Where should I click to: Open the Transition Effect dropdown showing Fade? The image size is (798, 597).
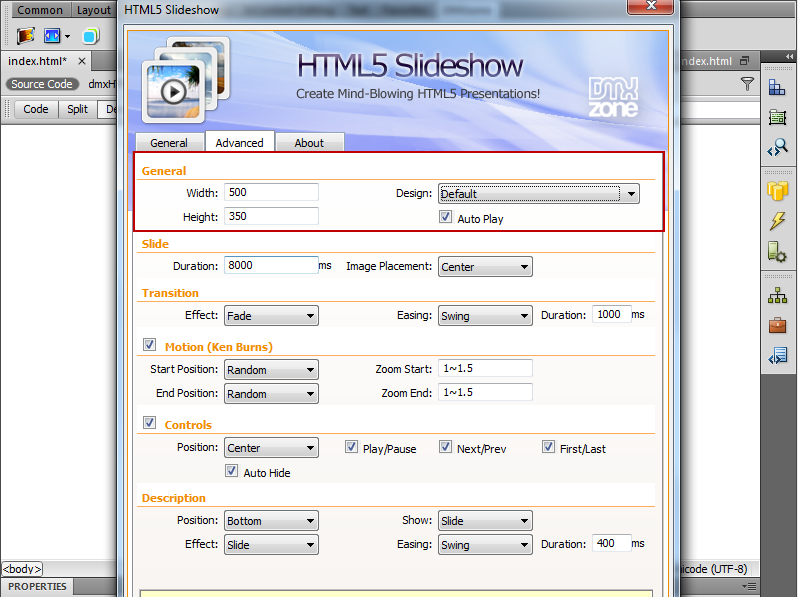(x=271, y=316)
